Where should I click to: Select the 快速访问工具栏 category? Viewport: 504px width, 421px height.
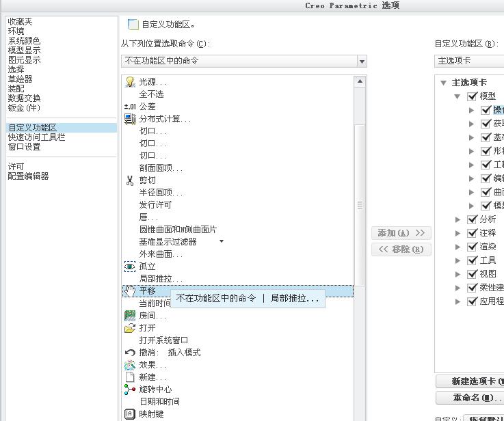pyautogui.click(x=36, y=137)
